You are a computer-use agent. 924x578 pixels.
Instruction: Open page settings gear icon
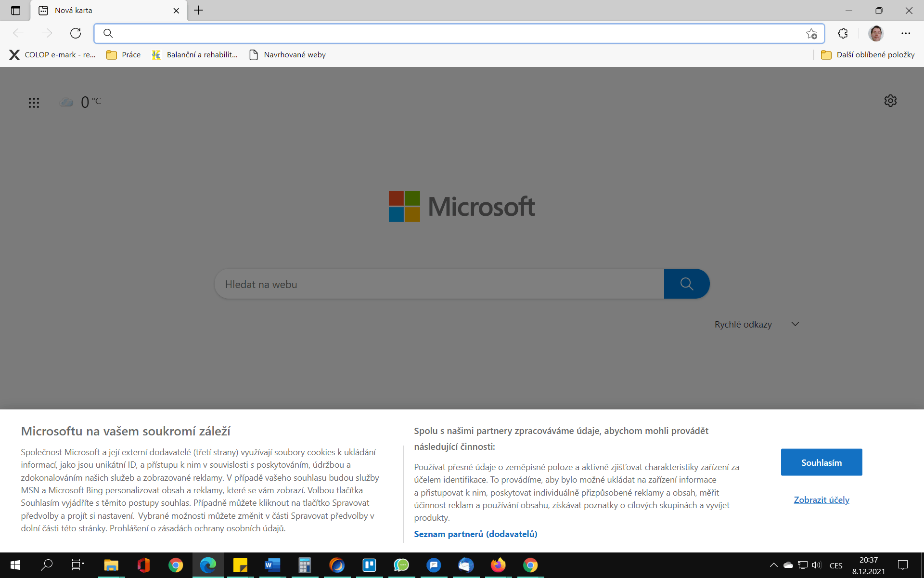point(890,101)
